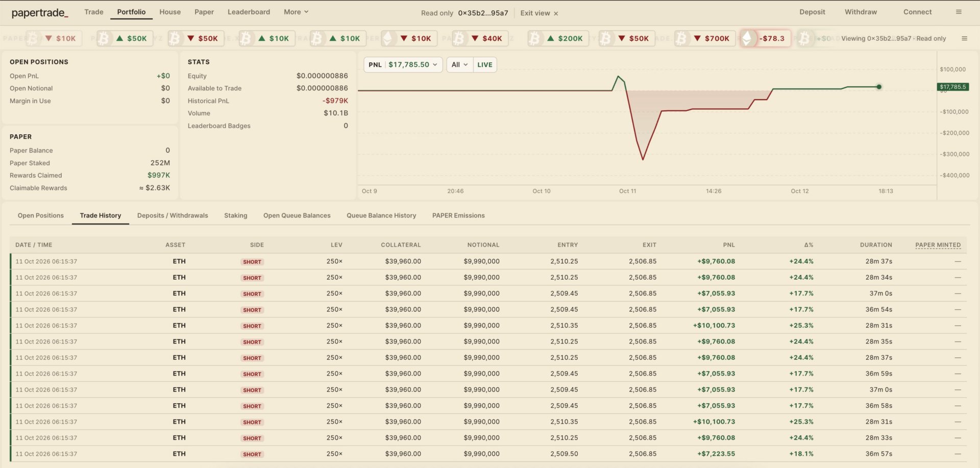Expand the More navigation dropdown
This screenshot has width=980, height=468.
[296, 12]
